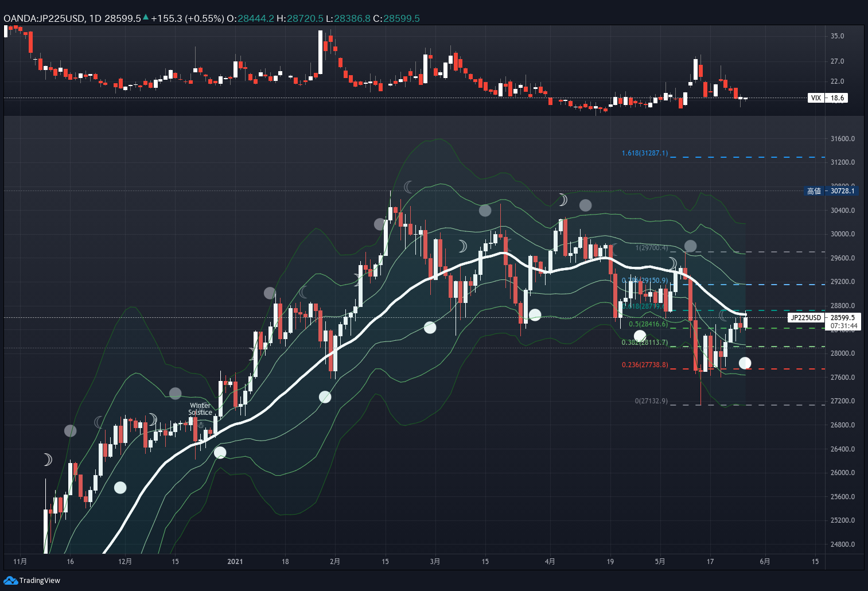Click the green 0.382(28113.7) Fibonacci label

coord(645,343)
